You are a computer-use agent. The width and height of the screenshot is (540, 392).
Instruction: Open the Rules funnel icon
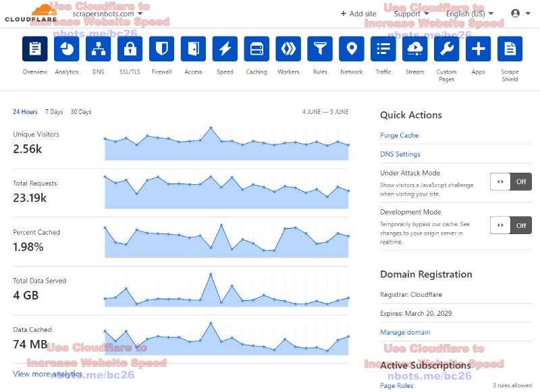pyautogui.click(x=320, y=49)
